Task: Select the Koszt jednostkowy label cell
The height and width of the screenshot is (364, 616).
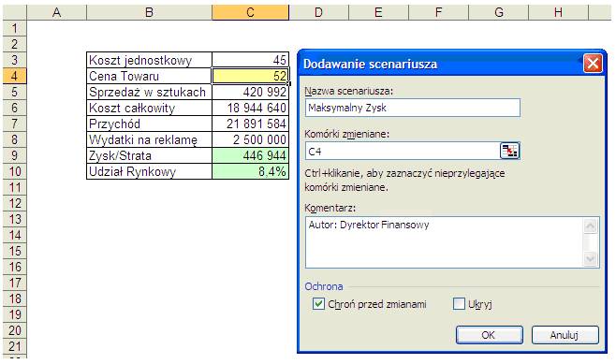Action: [x=149, y=60]
